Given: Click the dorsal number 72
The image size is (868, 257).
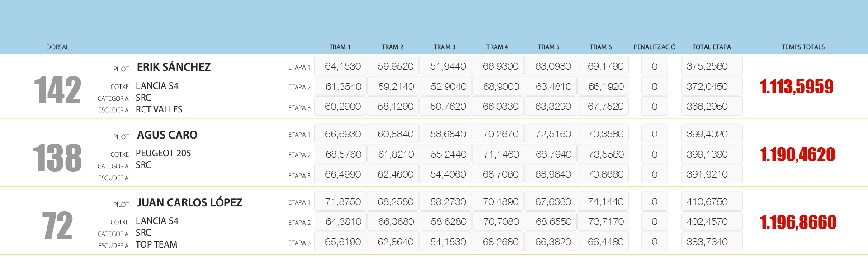Looking at the screenshot, I should 57,225.
